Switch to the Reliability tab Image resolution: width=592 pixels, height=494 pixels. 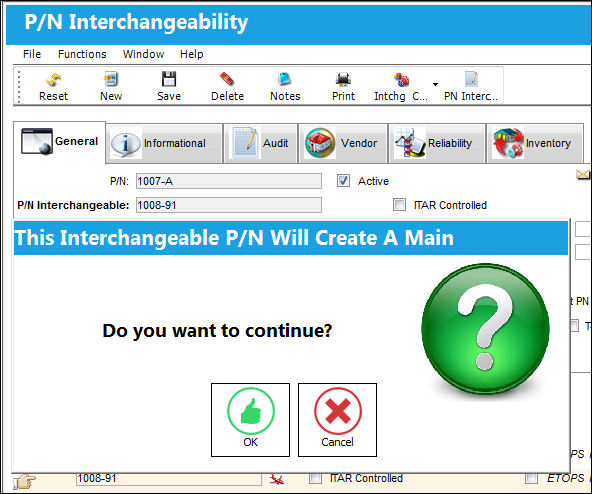[x=436, y=143]
